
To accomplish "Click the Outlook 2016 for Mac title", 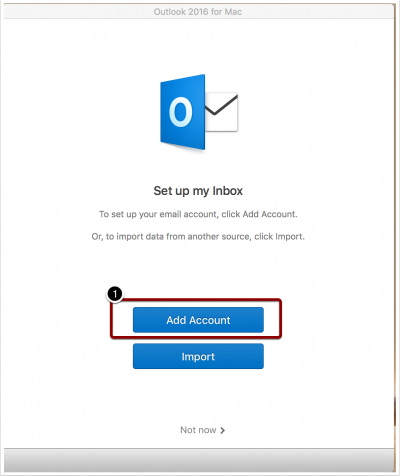I will click(x=198, y=12).
